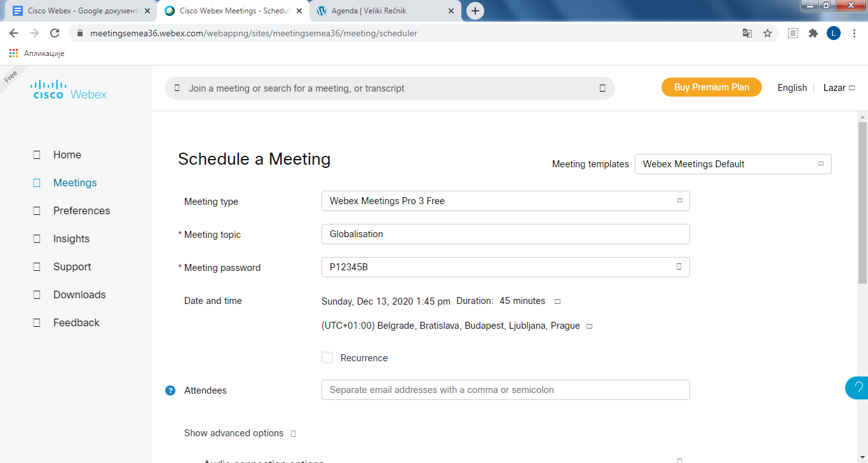Image resolution: width=868 pixels, height=463 pixels.
Task: Click the Meetings sidebar icon
Action: (36, 183)
